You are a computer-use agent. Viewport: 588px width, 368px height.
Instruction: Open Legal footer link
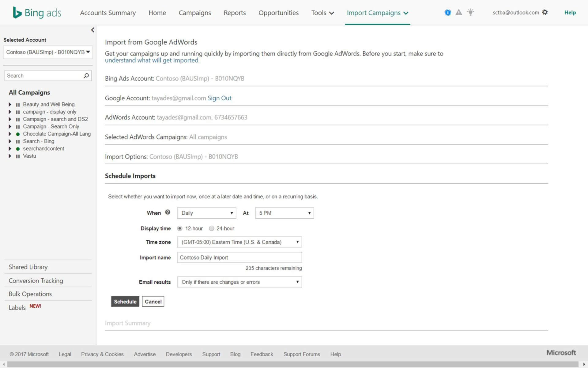coord(65,354)
